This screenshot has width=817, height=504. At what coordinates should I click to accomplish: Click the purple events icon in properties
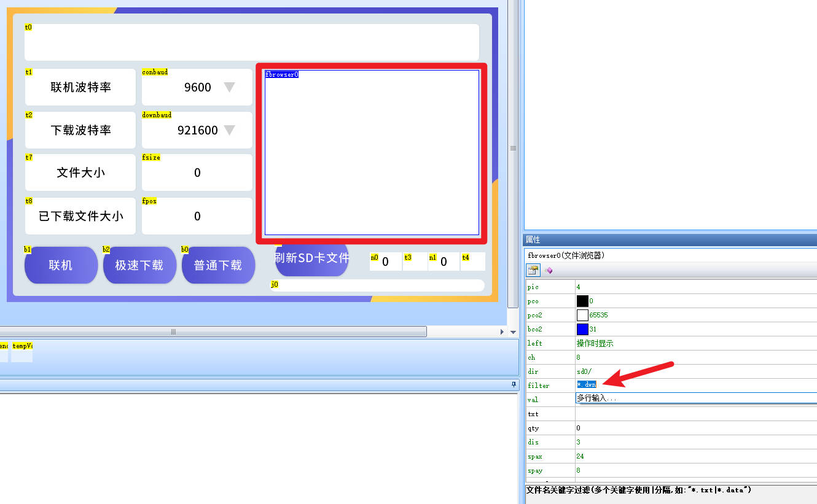pyautogui.click(x=549, y=270)
